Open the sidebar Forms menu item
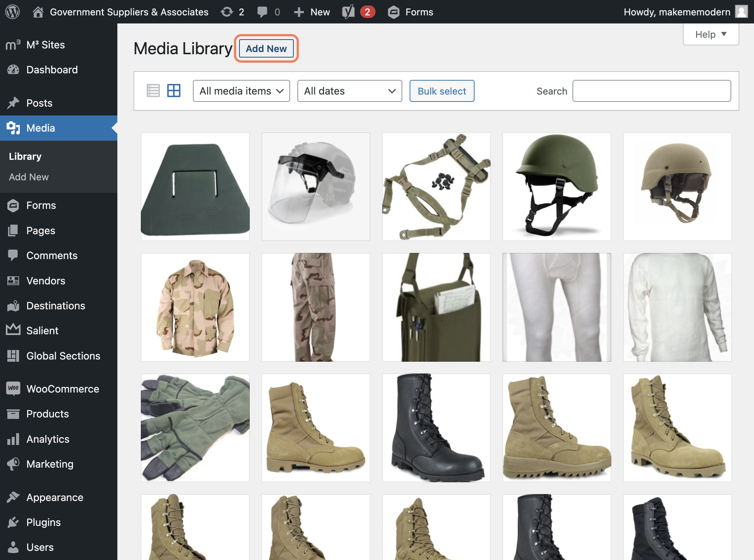 point(59,205)
